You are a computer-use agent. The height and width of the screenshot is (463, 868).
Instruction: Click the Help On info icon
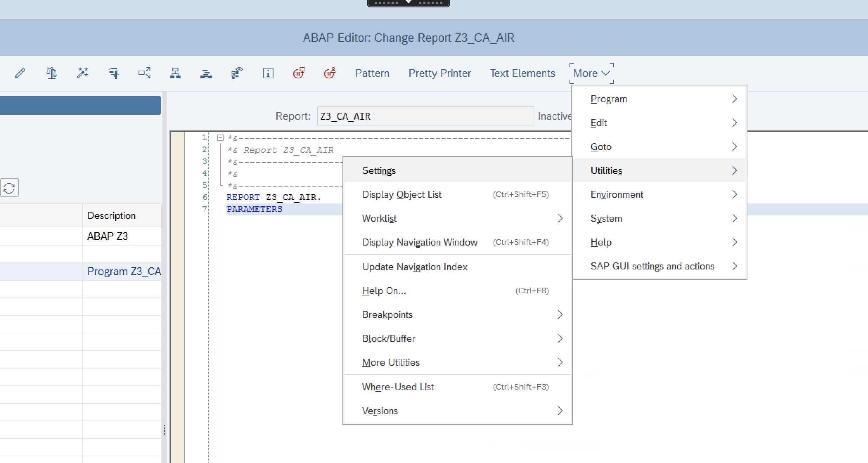coord(268,73)
